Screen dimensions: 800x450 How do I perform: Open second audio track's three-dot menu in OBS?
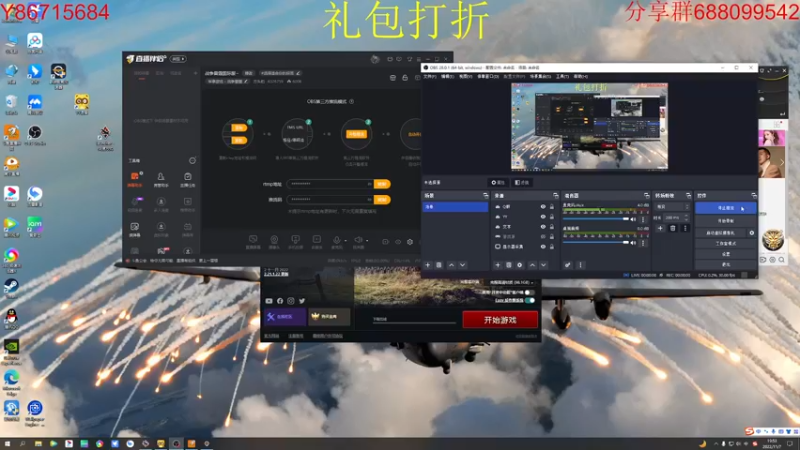click(x=643, y=243)
